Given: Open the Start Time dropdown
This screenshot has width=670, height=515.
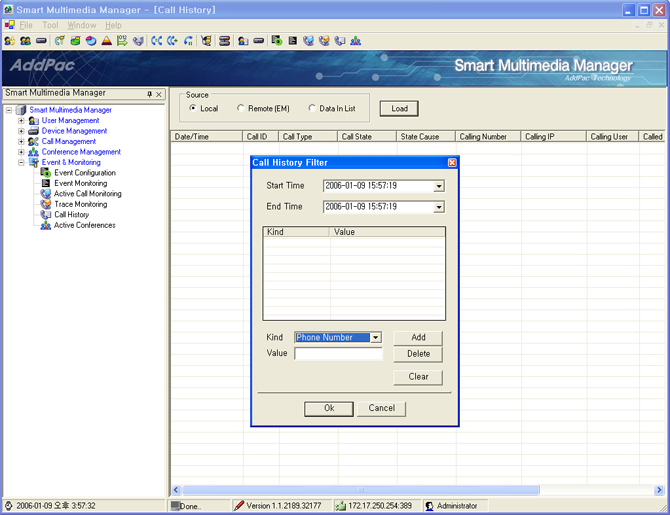Looking at the screenshot, I should click(438, 186).
